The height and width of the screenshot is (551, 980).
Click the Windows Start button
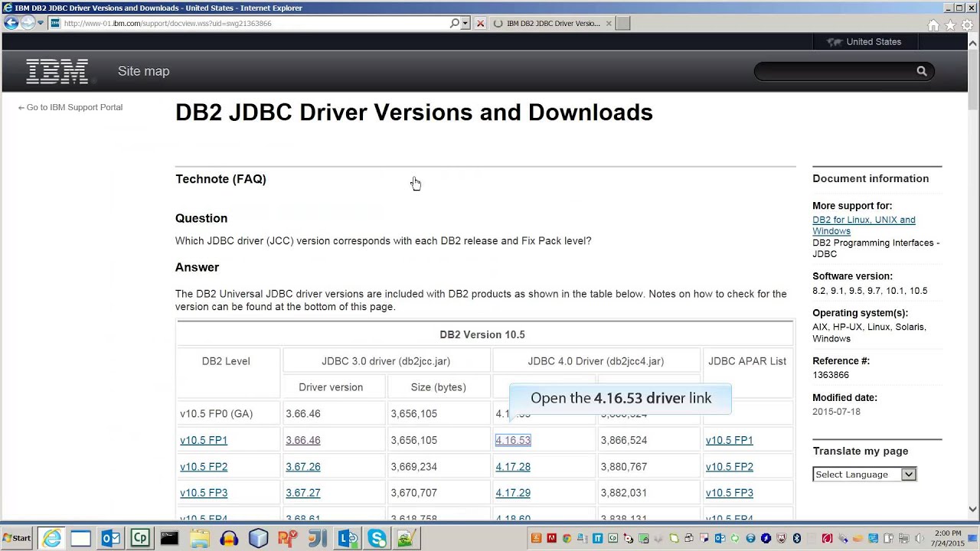(x=17, y=538)
